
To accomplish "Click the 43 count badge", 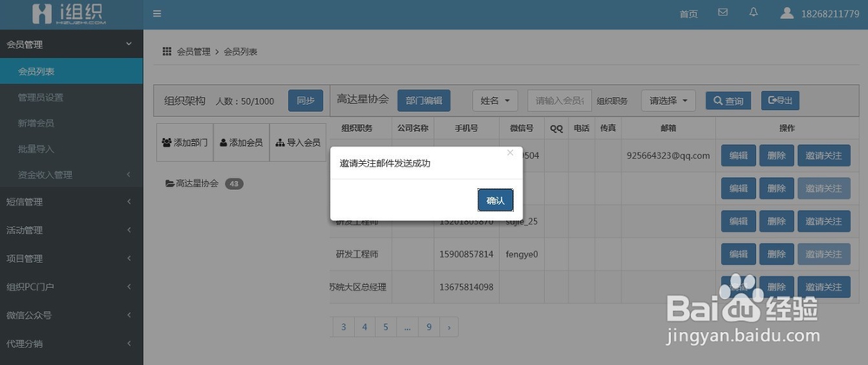I will (234, 184).
